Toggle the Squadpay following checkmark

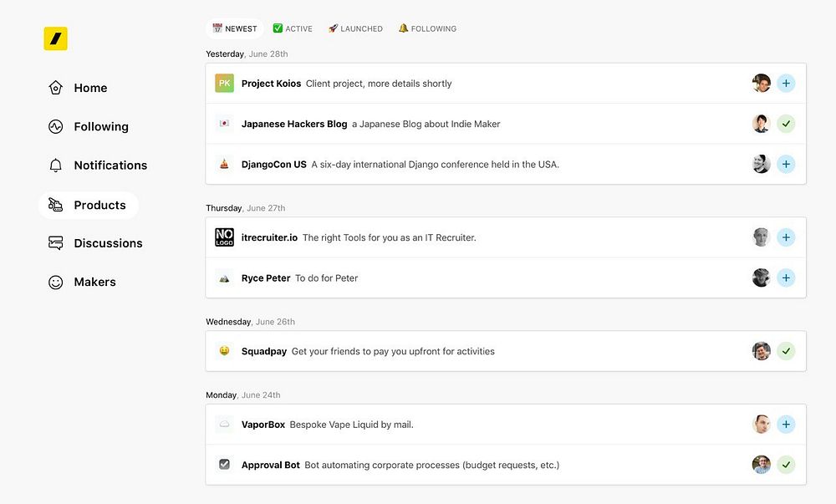click(x=786, y=351)
